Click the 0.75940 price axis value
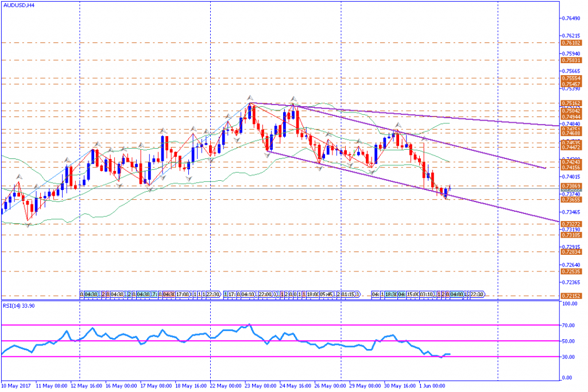588x392 pixels. coord(572,53)
